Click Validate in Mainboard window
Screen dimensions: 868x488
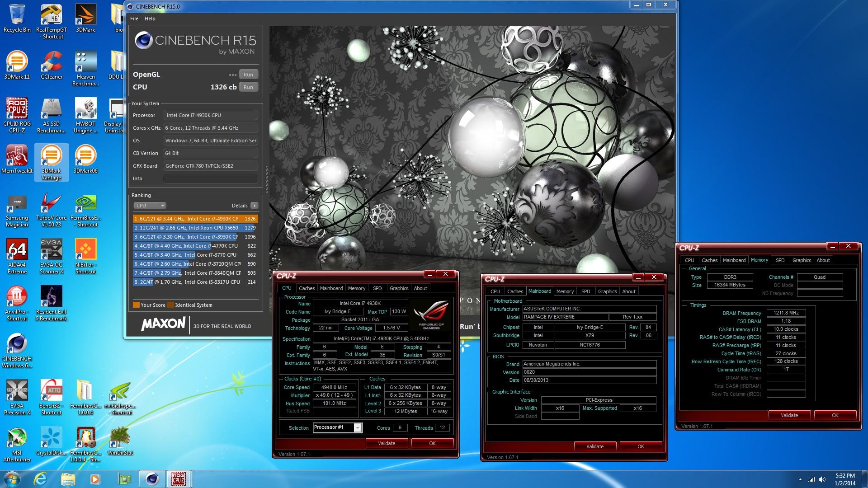595,446
